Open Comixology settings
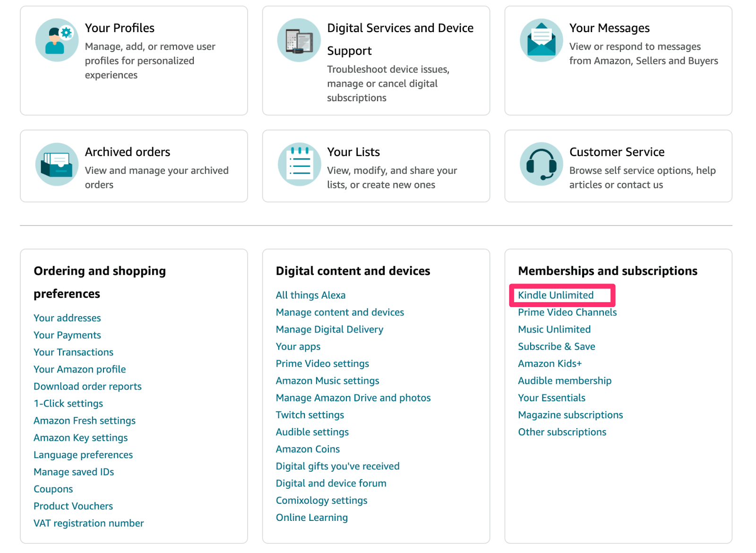Screen dimensions: 756x553 321,500
